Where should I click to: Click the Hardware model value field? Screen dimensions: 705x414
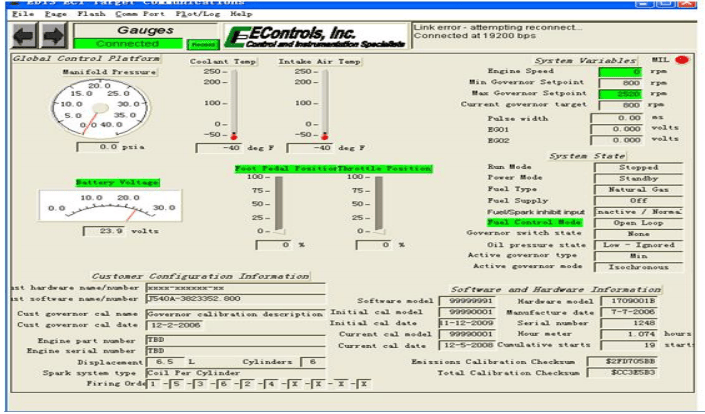click(x=629, y=301)
